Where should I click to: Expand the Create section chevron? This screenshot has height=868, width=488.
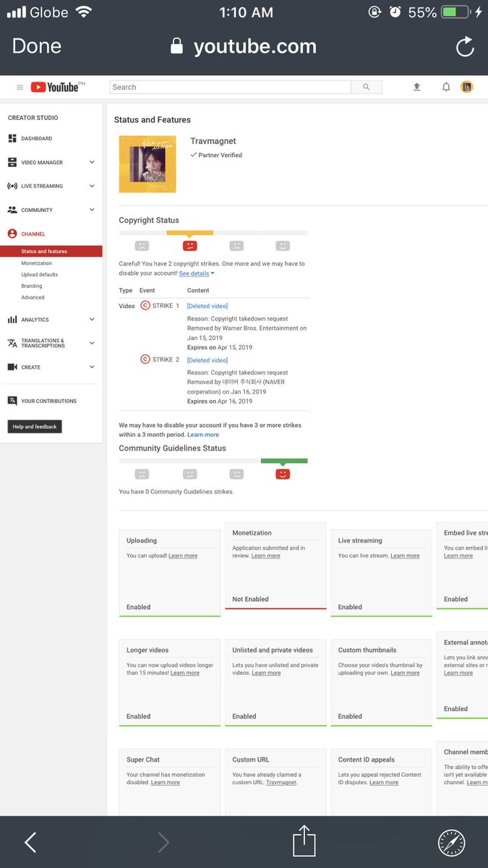pyautogui.click(x=92, y=367)
